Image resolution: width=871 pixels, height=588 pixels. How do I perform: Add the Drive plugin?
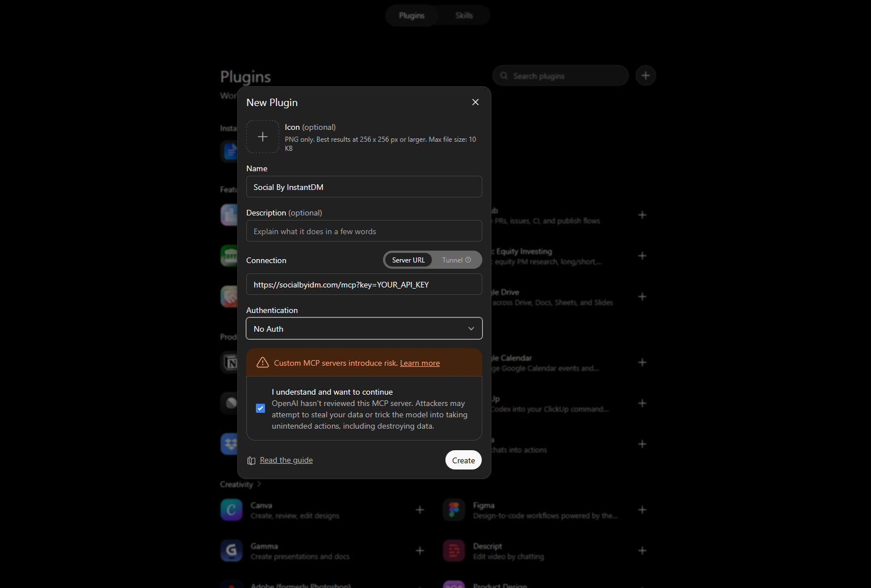[x=642, y=297]
